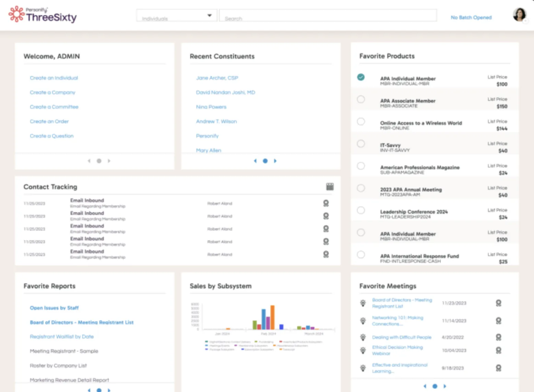Click Create a Question
Viewport: 534px width, 392px height.
52,136
